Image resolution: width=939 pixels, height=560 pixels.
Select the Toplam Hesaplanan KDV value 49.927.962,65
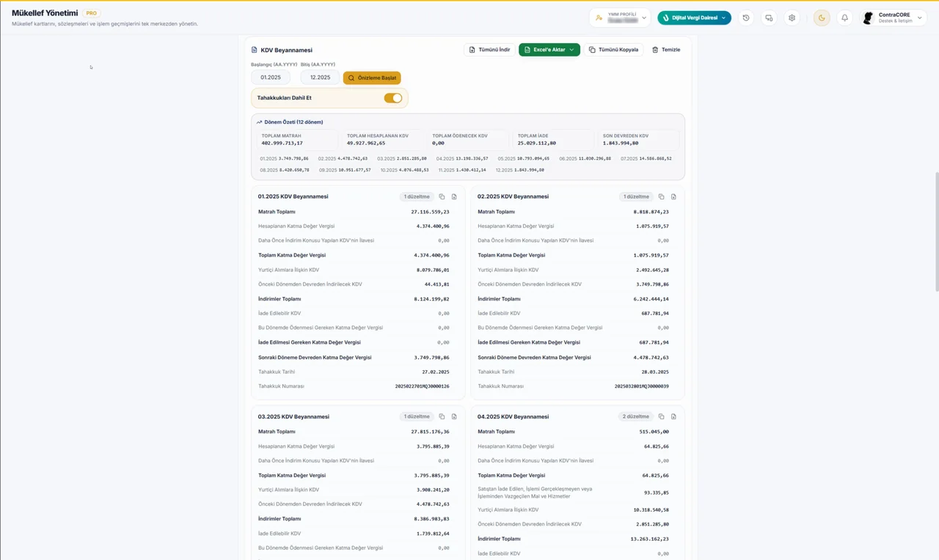pyautogui.click(x=366, y=144)
